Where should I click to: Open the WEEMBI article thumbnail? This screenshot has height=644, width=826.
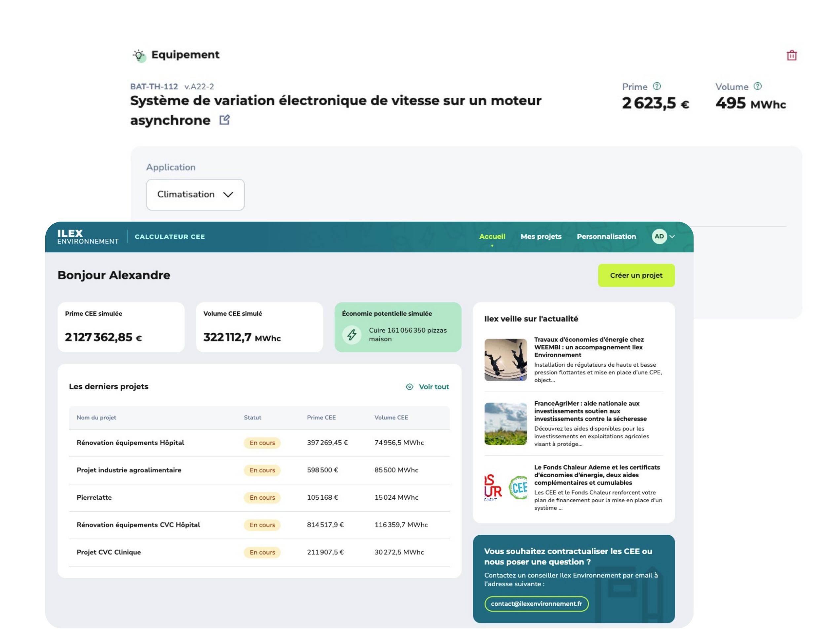pos(505,359)
